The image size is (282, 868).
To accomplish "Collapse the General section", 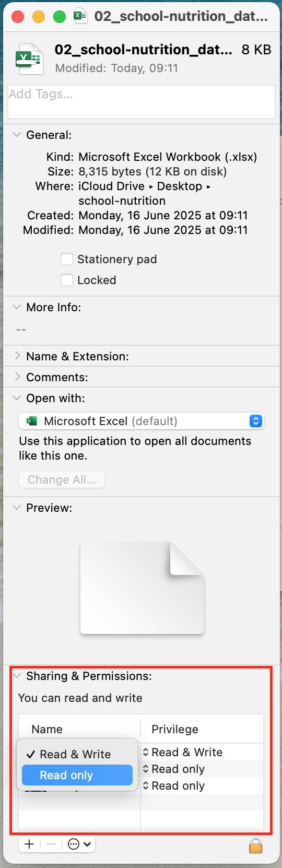I will (x=17, y=135).
